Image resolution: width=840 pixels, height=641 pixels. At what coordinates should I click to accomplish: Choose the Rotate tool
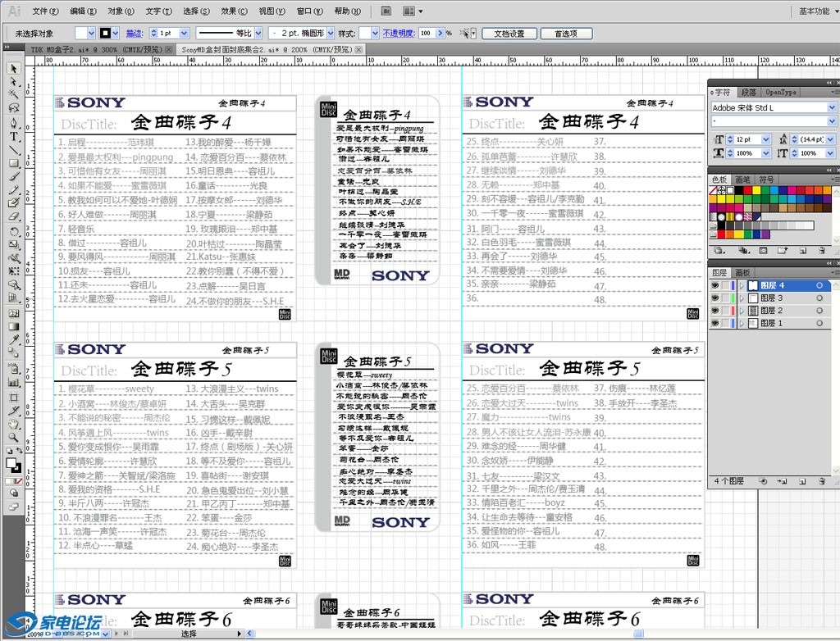pyautogui.click(x=14, y=231)
